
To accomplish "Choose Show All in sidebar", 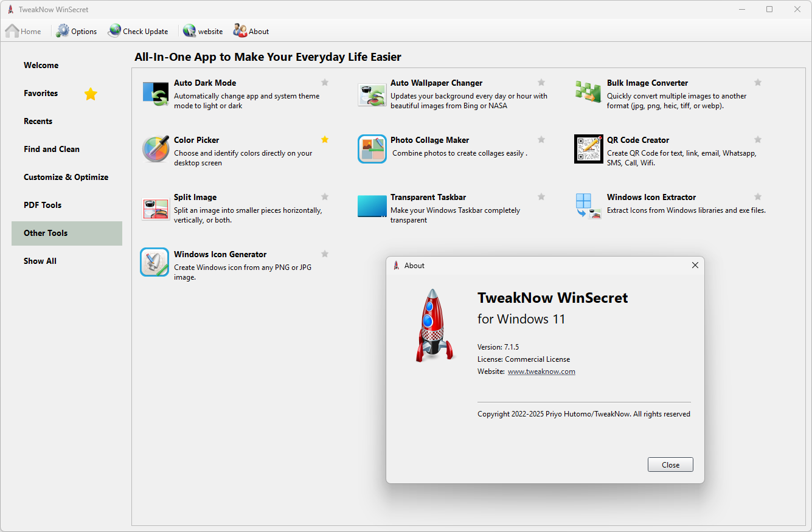I will click(67, 261).
